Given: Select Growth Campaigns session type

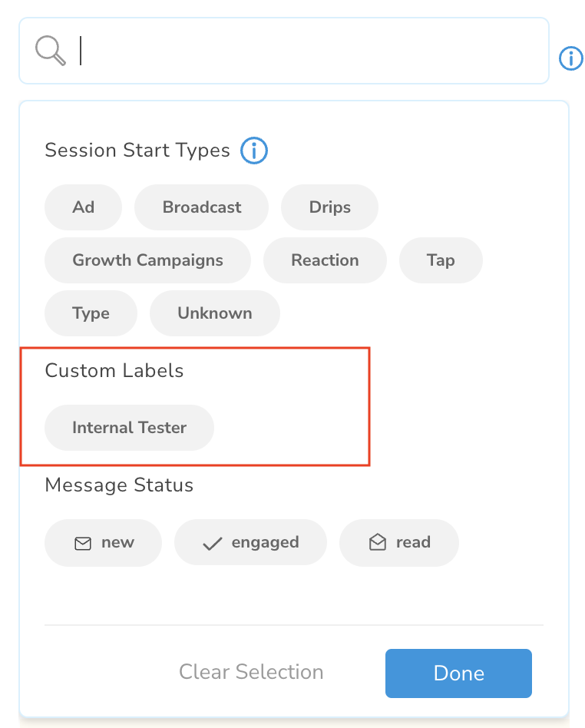Looking at the screenshot, I should click(x=147, y=260).
